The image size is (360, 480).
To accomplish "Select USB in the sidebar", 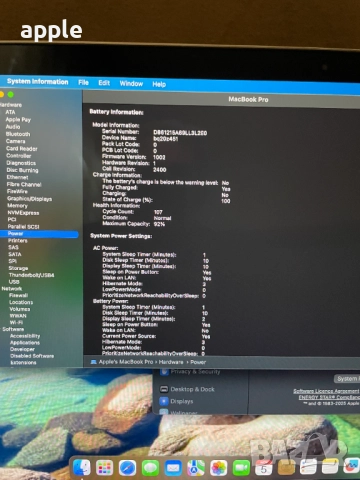I will coord(14,282).
